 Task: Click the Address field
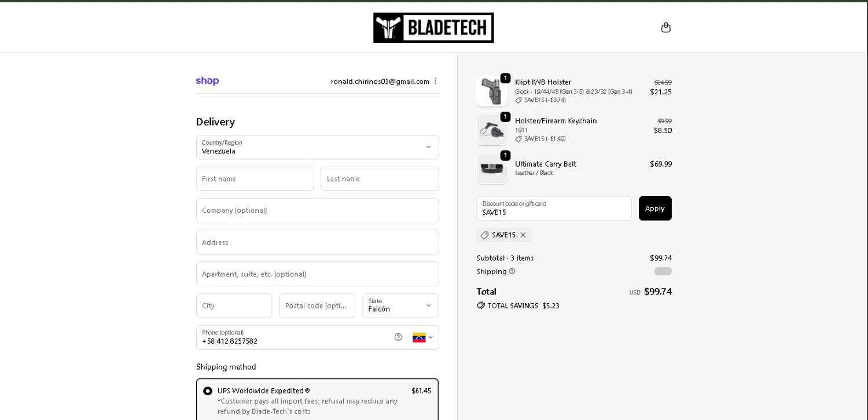pyautogui.click(x=318, y=242)
